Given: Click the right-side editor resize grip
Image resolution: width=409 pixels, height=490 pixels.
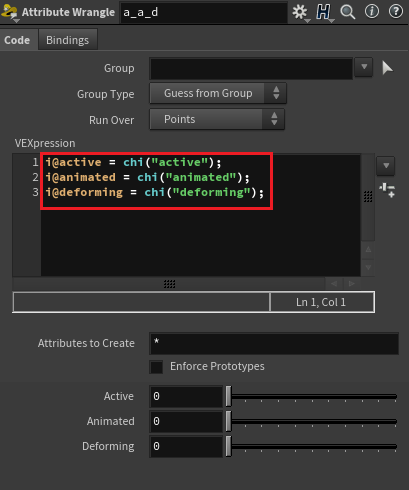Looking at the screenshot, I should [368, 196].
